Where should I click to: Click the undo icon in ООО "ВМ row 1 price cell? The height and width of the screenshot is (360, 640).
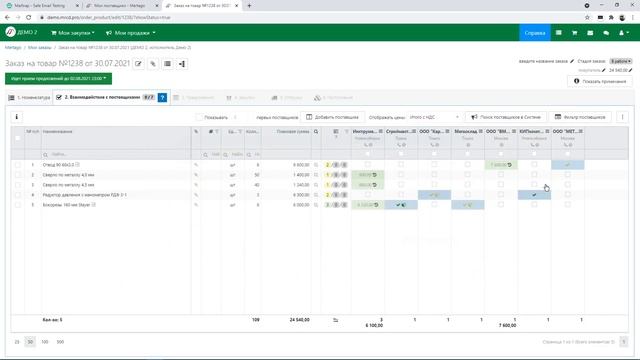click(509, 165)
